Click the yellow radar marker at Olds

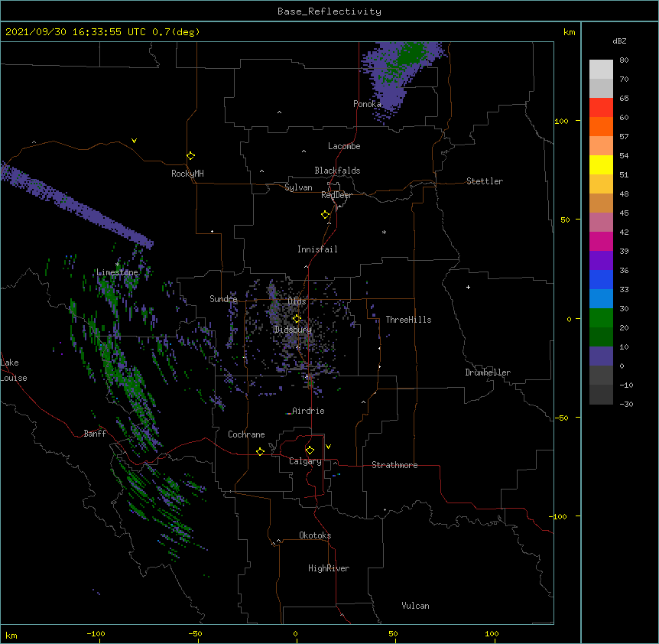point(297,318)
